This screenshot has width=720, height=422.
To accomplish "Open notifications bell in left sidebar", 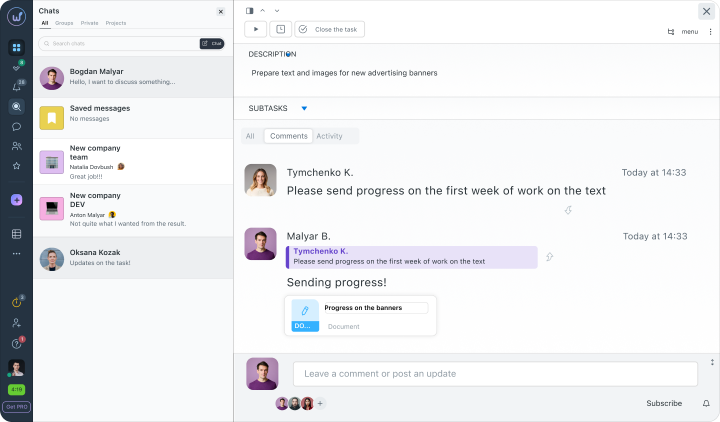I will tap(17, 87).
